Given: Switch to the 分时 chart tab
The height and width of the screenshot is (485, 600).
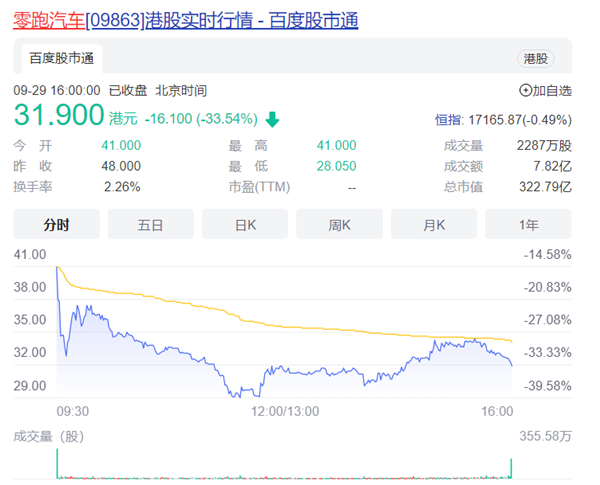Looking at the screenshot, I should 57,225.
